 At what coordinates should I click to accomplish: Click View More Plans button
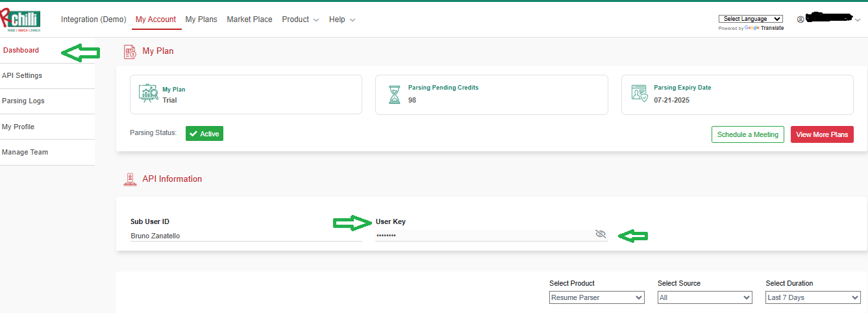coord(822,134)
